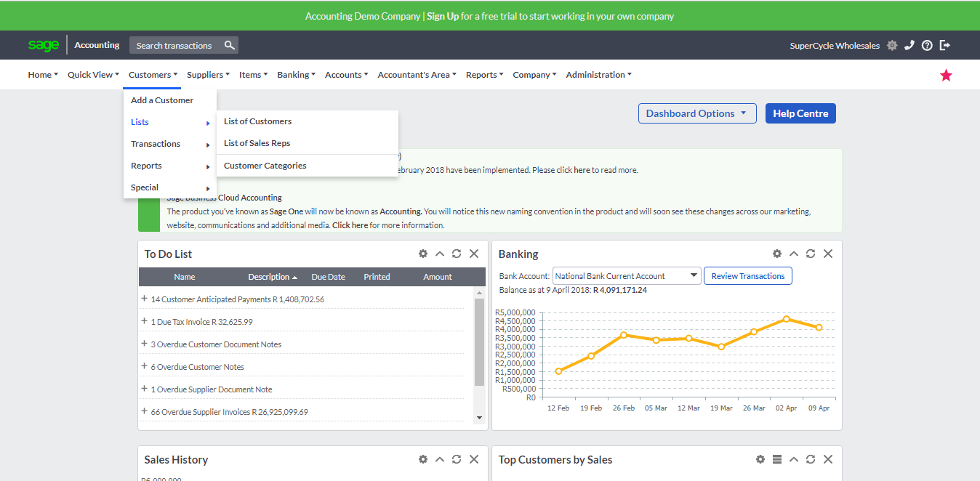The image size is (980, 481).
Task: Open the Administration menu
Action: tap(598, 75)
